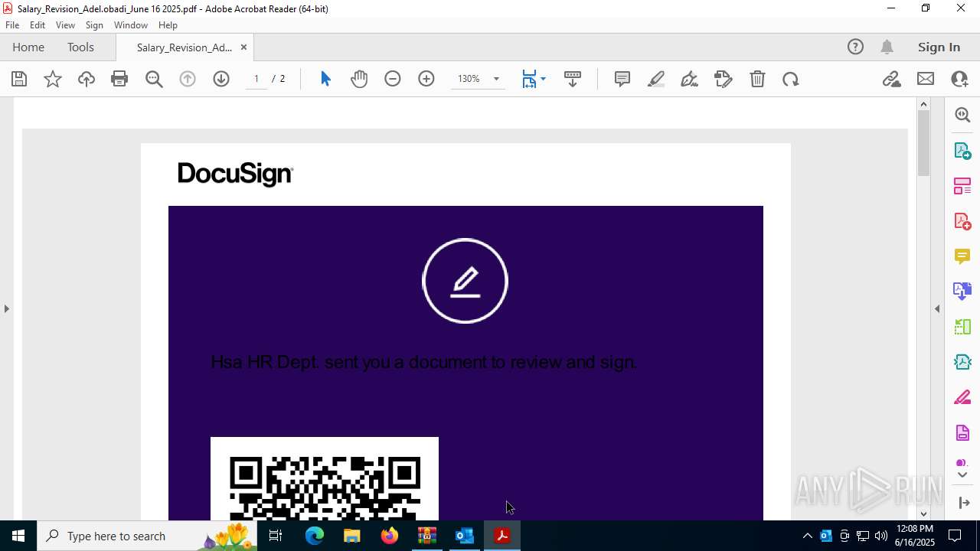Open the notifications bell

coord(887,47)
